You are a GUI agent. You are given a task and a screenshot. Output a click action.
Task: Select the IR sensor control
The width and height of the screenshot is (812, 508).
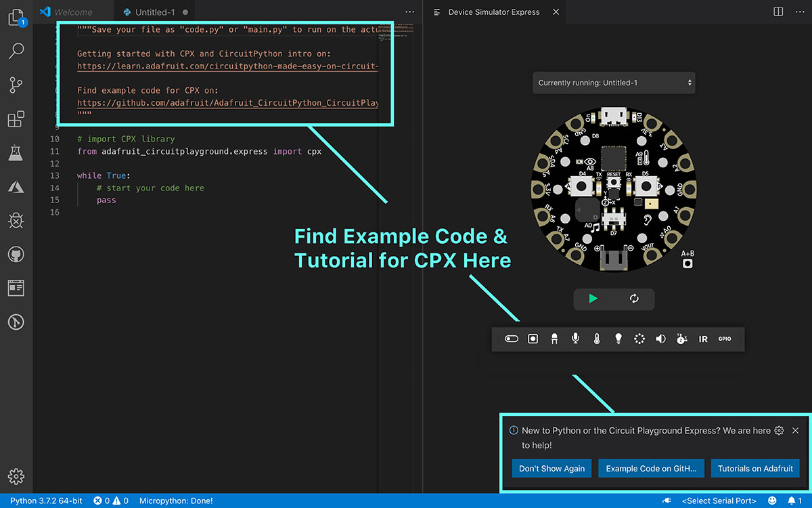[x=703, y=339]
